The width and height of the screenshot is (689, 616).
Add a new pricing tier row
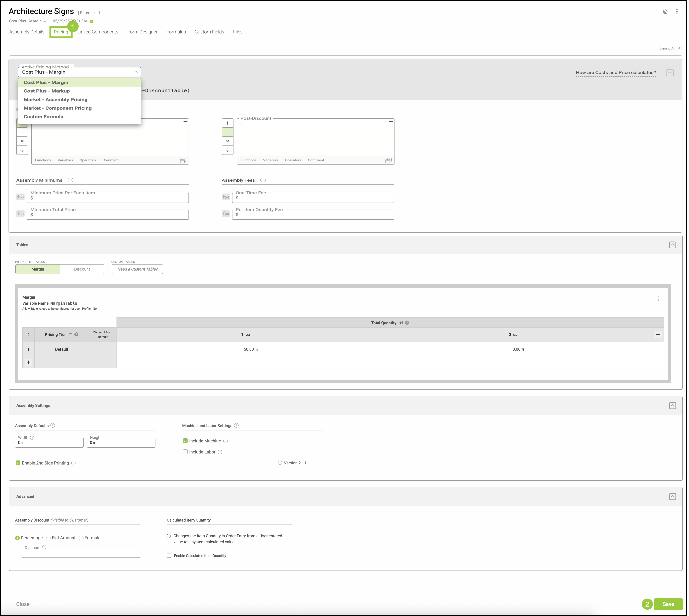28,362
